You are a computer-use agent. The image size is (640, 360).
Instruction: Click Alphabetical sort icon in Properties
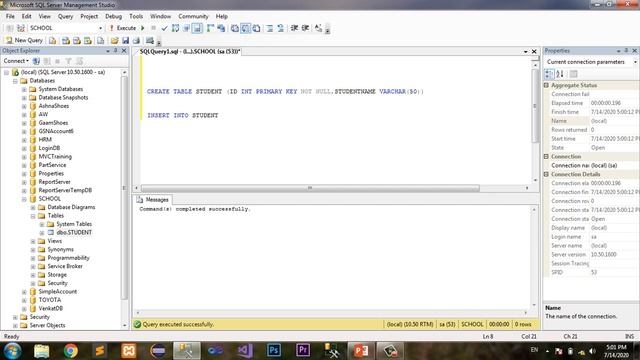tap(560, 74)
